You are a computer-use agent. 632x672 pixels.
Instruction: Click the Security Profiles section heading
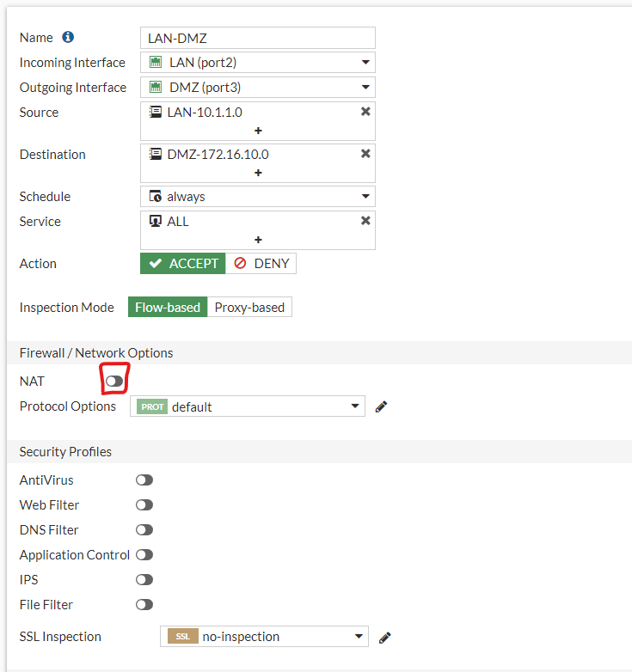(65, 452)
